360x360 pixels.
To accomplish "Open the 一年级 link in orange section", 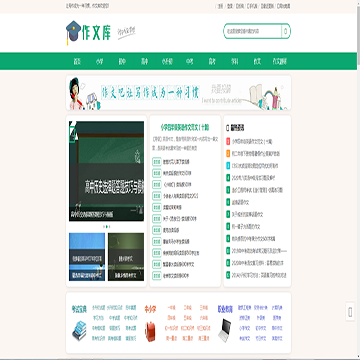I will click(171, 308).
